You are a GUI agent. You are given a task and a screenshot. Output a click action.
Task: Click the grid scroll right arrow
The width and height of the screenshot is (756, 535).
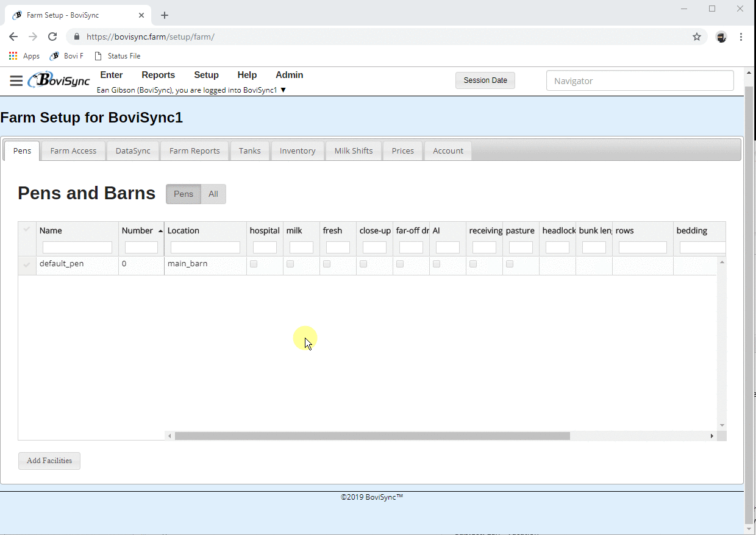coord(711,436)
